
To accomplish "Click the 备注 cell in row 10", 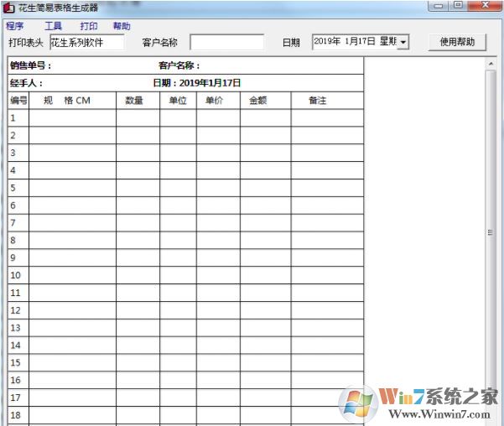I will [x=327, y=275].
